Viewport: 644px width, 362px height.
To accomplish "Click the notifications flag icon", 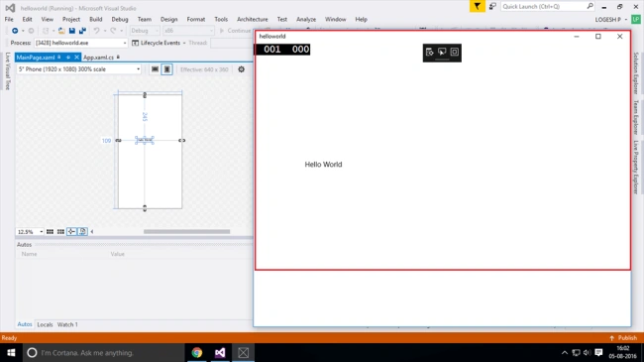I will click(x=478, y=6).
